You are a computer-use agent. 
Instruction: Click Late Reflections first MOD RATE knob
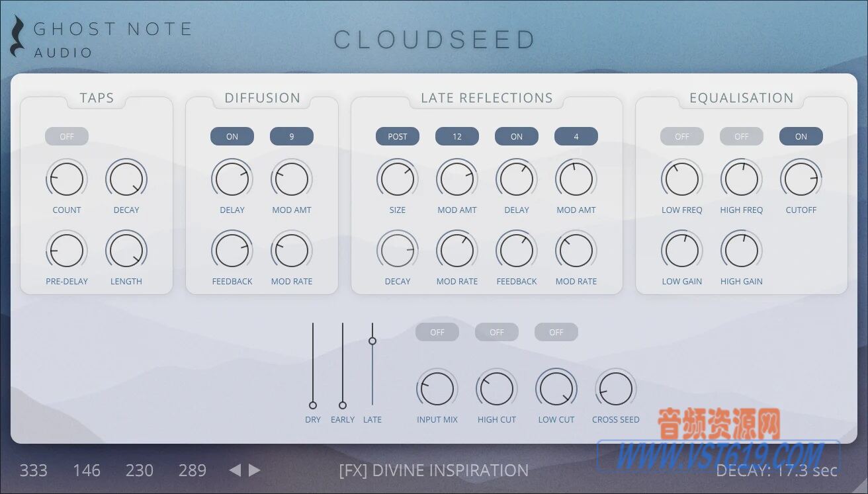coord(457,251)
